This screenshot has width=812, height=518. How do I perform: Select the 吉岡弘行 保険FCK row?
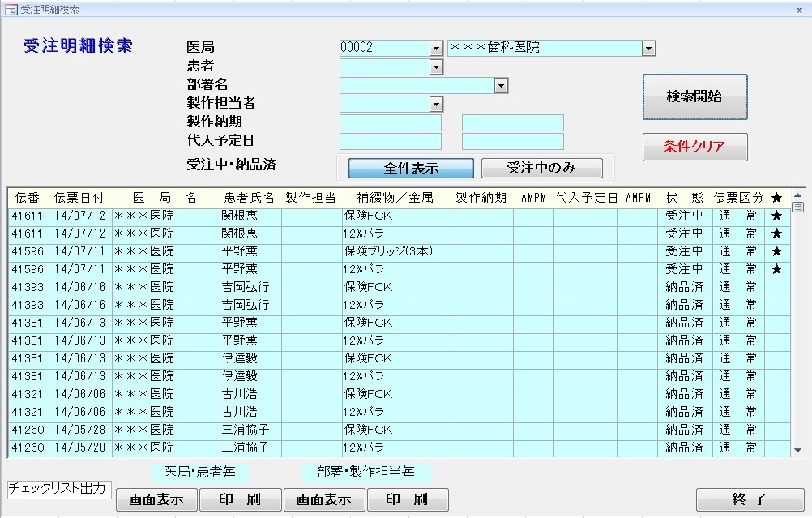point(397,287)
